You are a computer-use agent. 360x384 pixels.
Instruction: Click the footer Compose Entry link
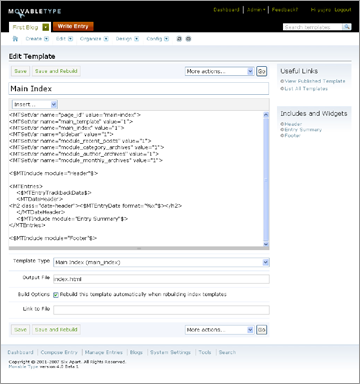[x=59, y=352]
